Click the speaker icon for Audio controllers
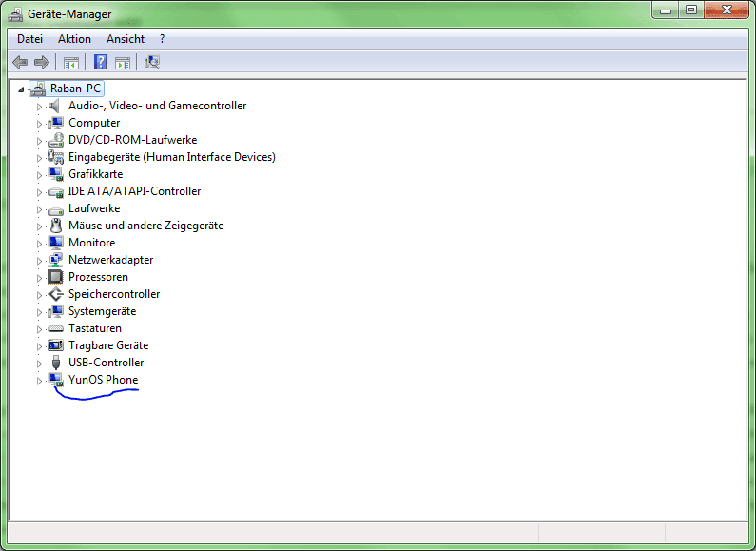This screenshot has height=551, width=756. [55, 106]
